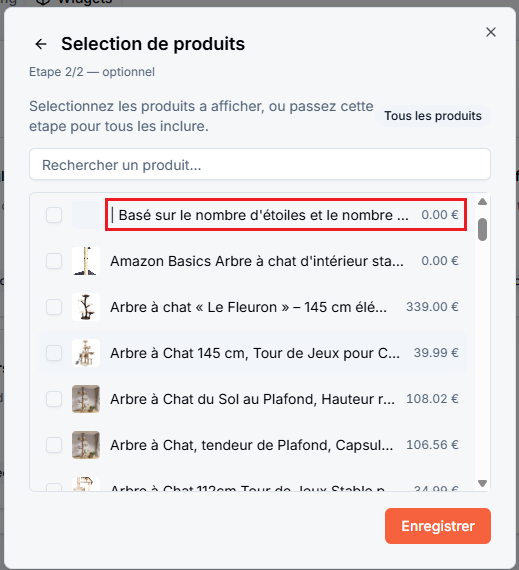Close the product selection dialog

point(491,32)
